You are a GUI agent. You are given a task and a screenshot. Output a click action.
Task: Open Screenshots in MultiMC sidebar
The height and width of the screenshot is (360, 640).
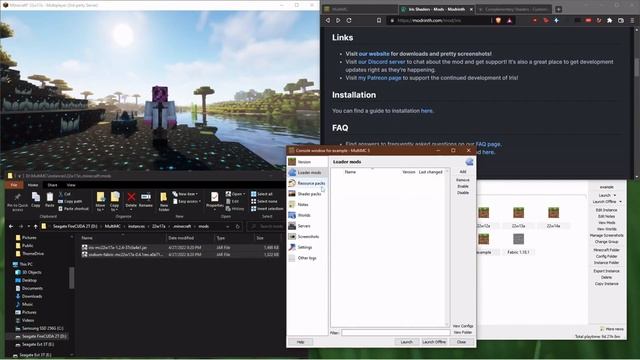(x=308, y=236)
